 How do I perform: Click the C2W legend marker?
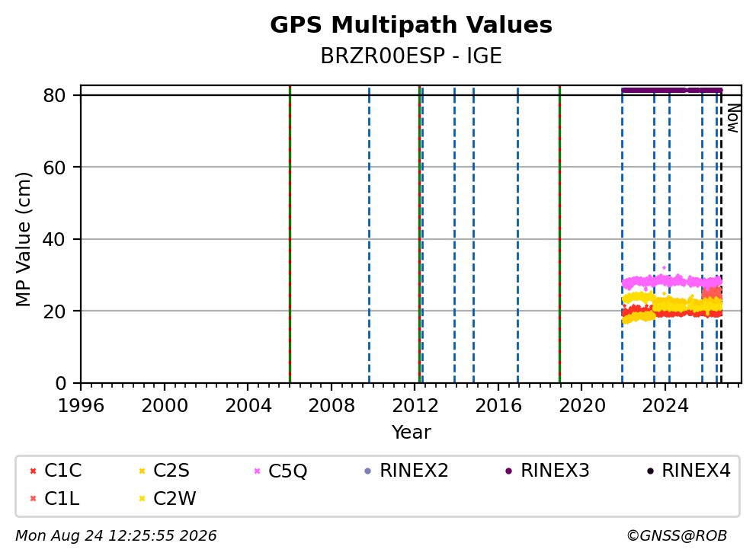(x=142, y=499)
